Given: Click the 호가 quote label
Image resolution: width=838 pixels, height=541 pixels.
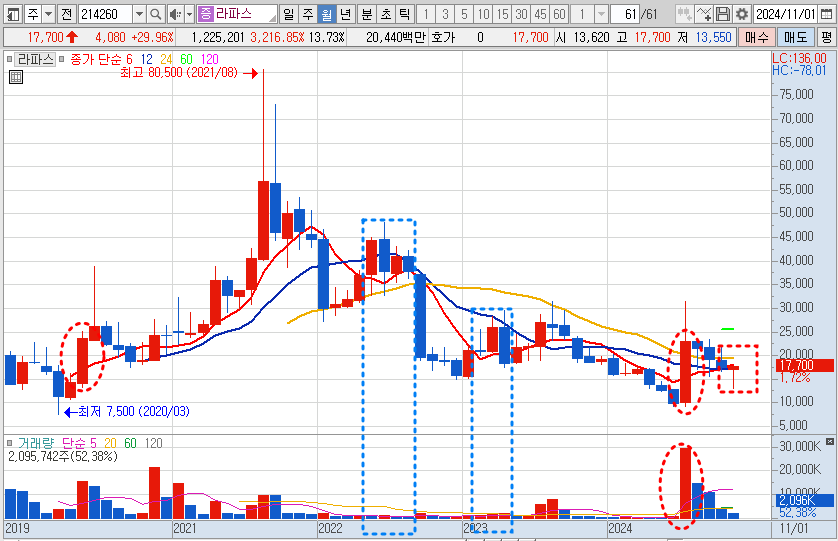Looking at the screenshot, I should click(x=443, y=37).
